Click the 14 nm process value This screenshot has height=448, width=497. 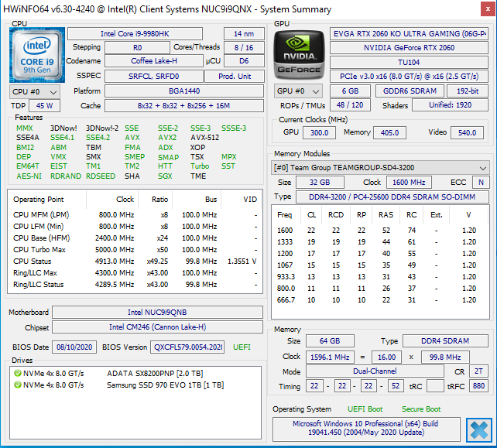(244, 33)
